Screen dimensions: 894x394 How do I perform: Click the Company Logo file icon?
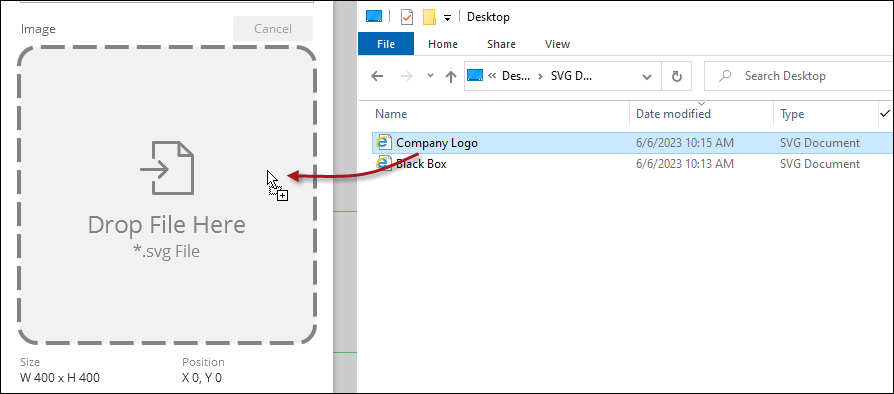(384, 143)
